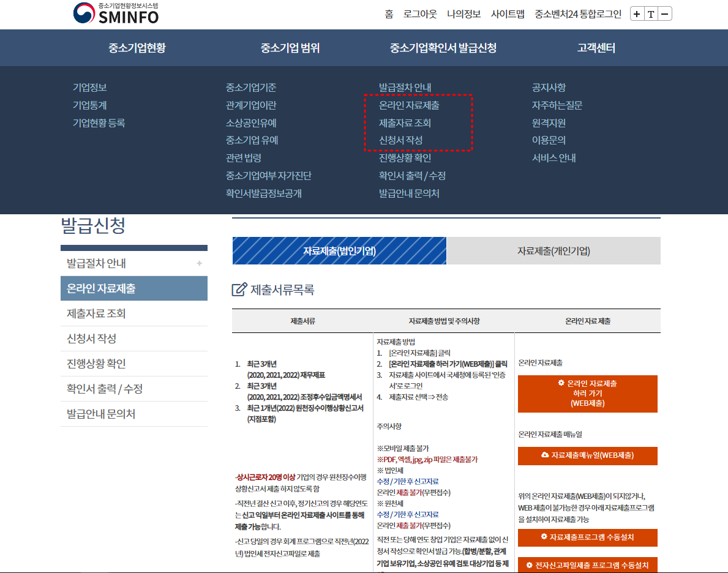Shrink text using the minus icon
Viewport: 728px width, 573px height.
(664, 13)
